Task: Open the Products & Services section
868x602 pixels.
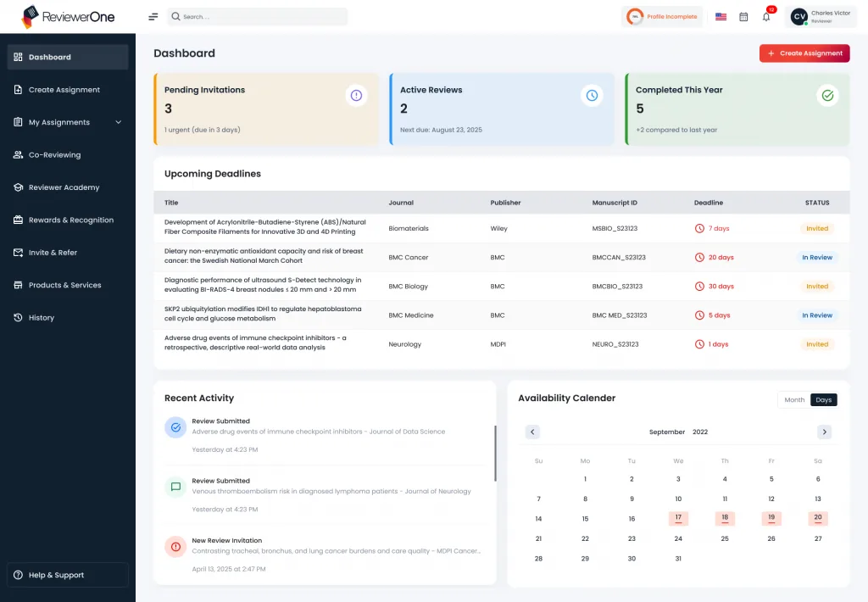Action: click(19, 285)
